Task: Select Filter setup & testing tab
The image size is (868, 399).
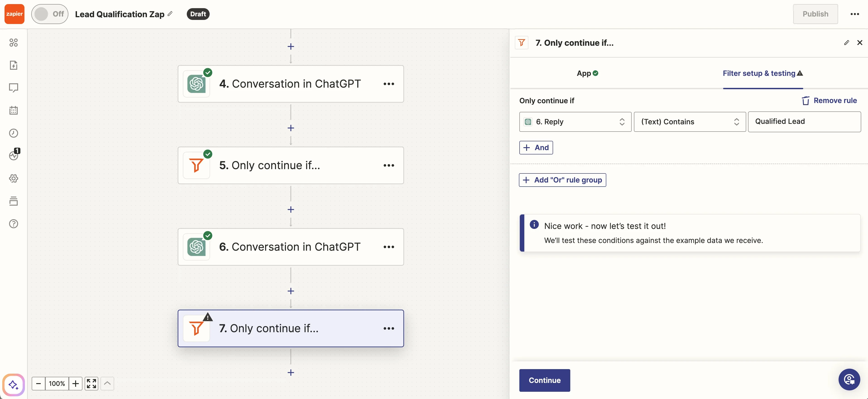Action: [x=762, y=73]
